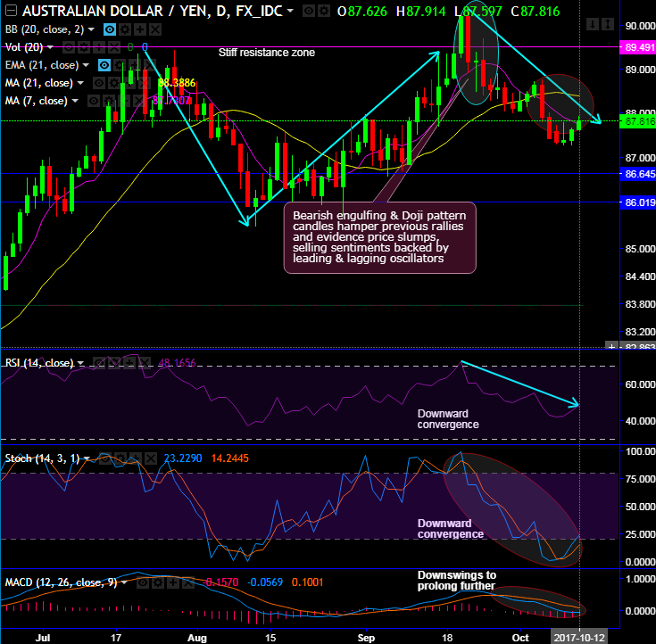Click plus icon on RSI row
This screenshot has height=644, width=656.
point(129,363)
